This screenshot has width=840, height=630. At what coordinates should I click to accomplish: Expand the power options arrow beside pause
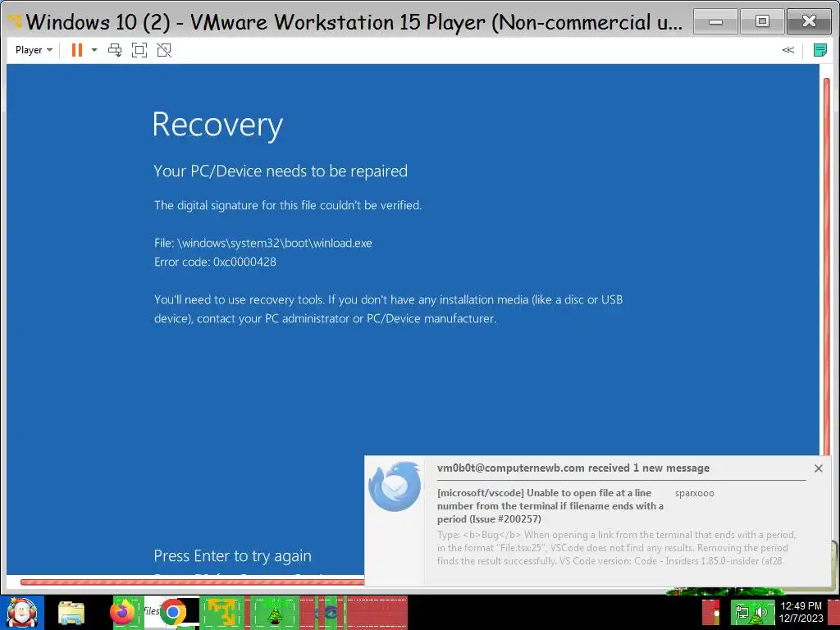coord(94,50)
